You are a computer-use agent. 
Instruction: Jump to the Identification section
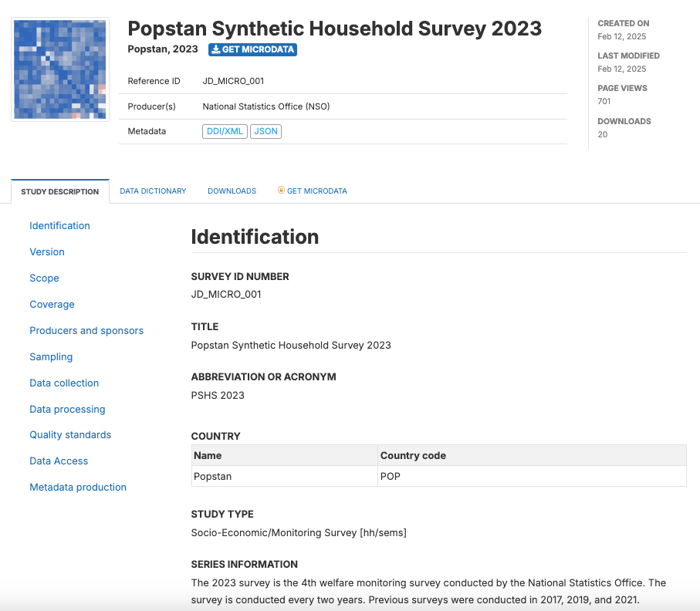(59, 226)
